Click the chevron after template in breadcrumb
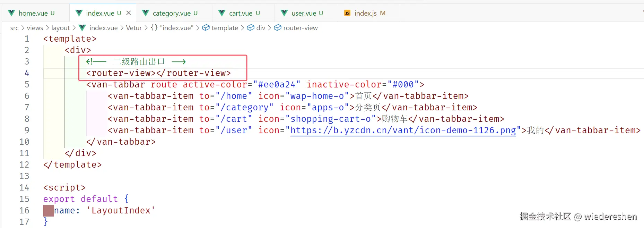This screenshot has height=228, width=644. pyautogui.click(x=243, y=28)
